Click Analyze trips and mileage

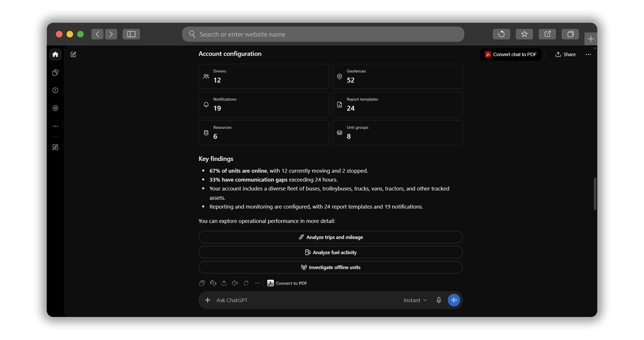(x=331, y=237)
